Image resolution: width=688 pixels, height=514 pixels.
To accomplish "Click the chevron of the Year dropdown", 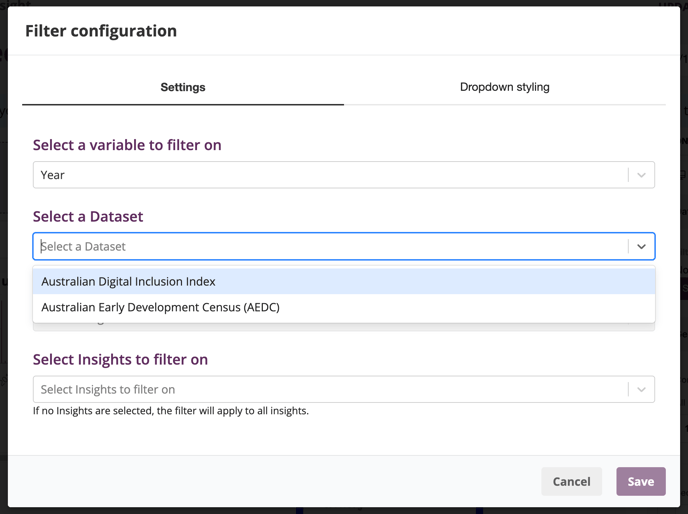I will [641, 175].
